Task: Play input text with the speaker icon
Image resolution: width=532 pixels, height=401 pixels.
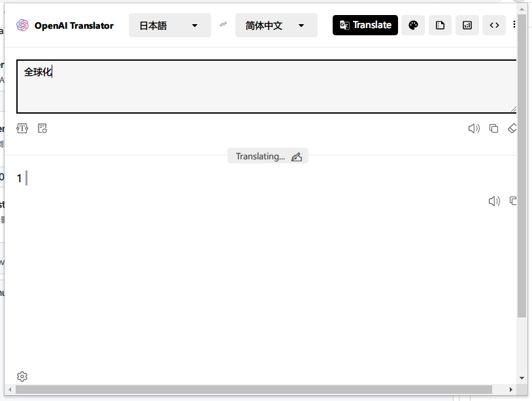Action: tap(474, 128)
